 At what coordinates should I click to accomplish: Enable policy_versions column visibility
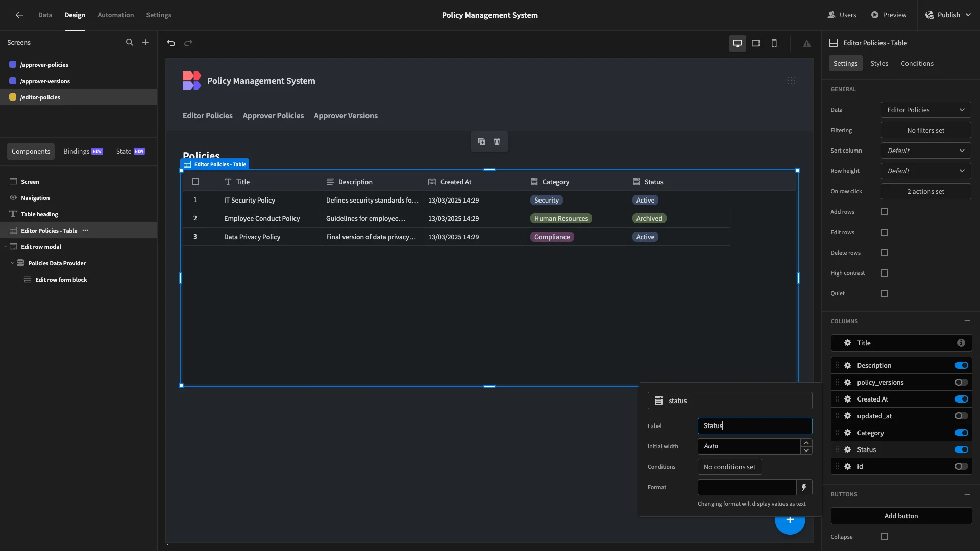coord(962,382)
